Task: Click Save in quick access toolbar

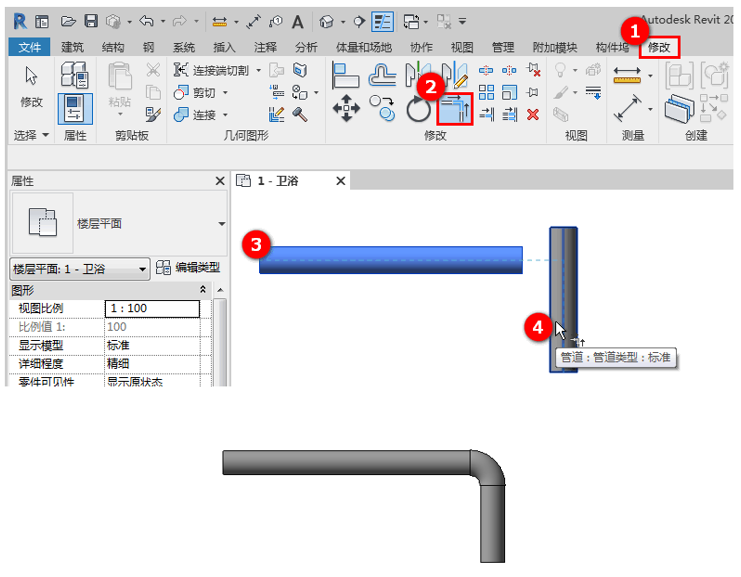Action: point(91,21)
